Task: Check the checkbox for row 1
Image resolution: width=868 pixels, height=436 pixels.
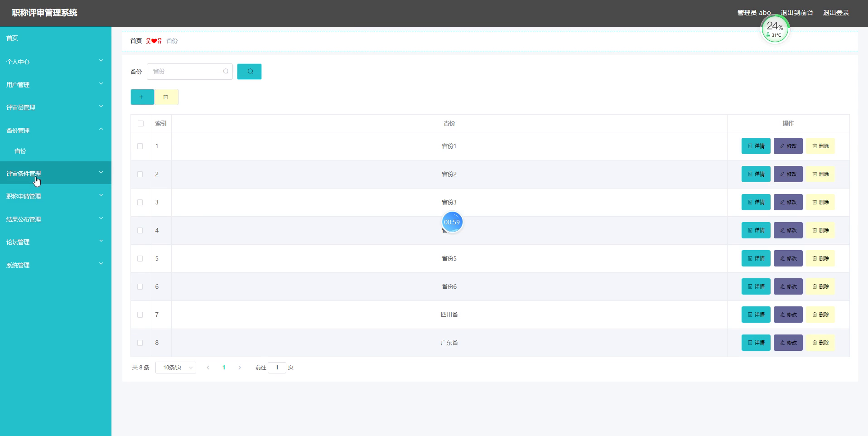Action: coord(140,146)
